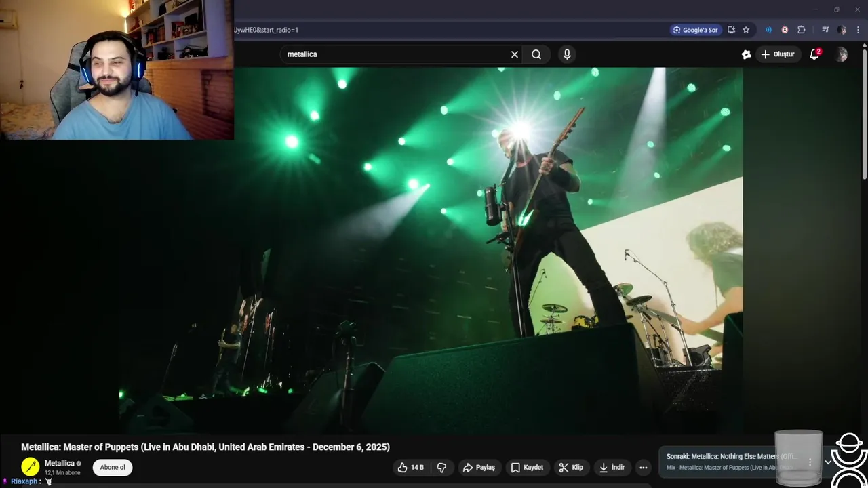Open YouTube notifications bell
The image size is (868, 488).
[x=814, y=54]
